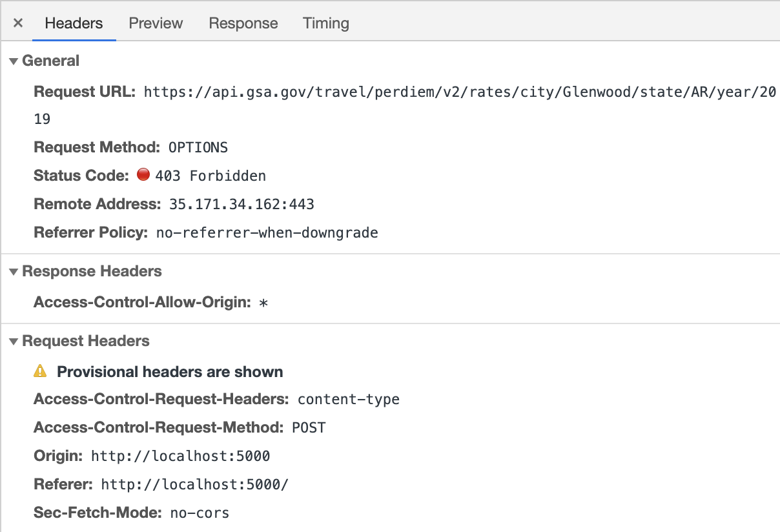Select the Timing tab
Screen dimensions: 780x532
pyautogui.click(x=326, y=23)
